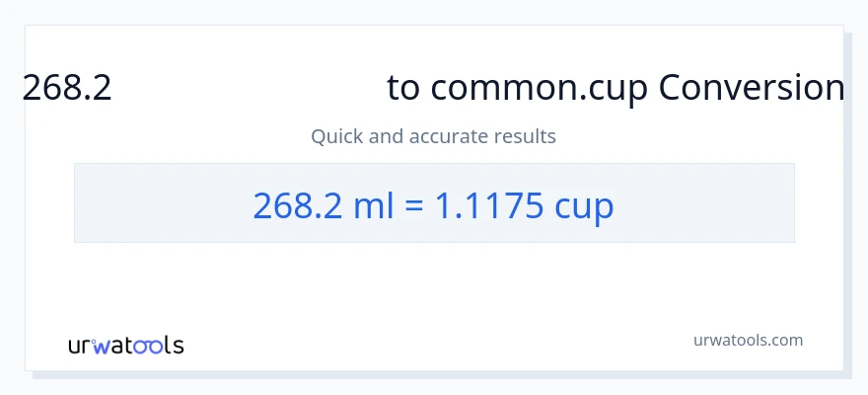Screen dimensions: 868x395
Task: Click the 268.2 number in the heading
Action: click(x=67, y=89)
